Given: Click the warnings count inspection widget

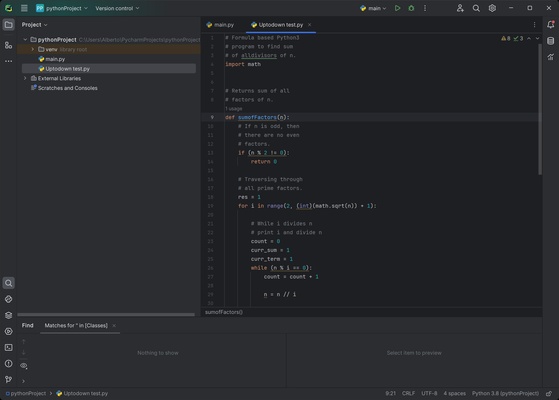Looking at the screenshot, I should coord(506,38).
